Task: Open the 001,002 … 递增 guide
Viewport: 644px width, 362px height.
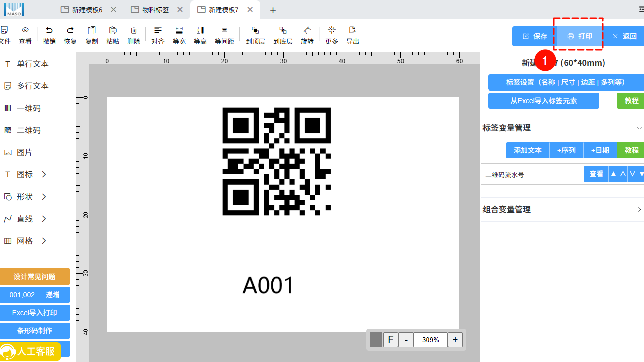Action: pos(35,295)
